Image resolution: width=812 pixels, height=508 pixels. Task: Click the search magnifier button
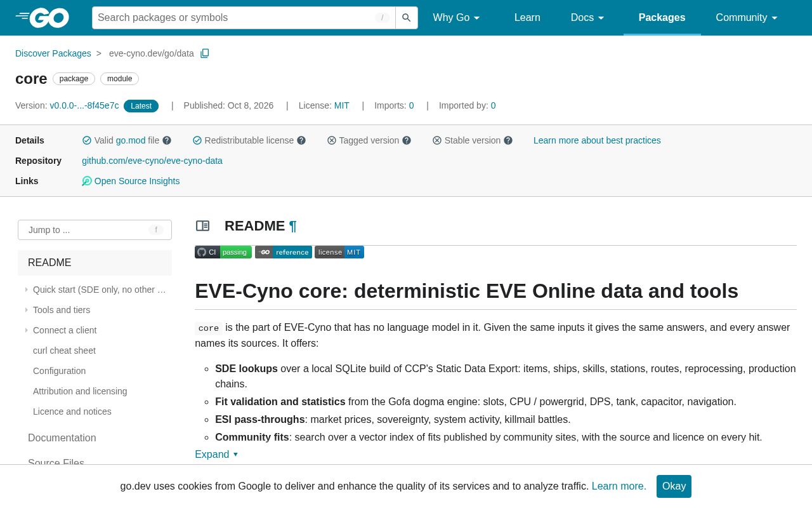pos(407,18)
